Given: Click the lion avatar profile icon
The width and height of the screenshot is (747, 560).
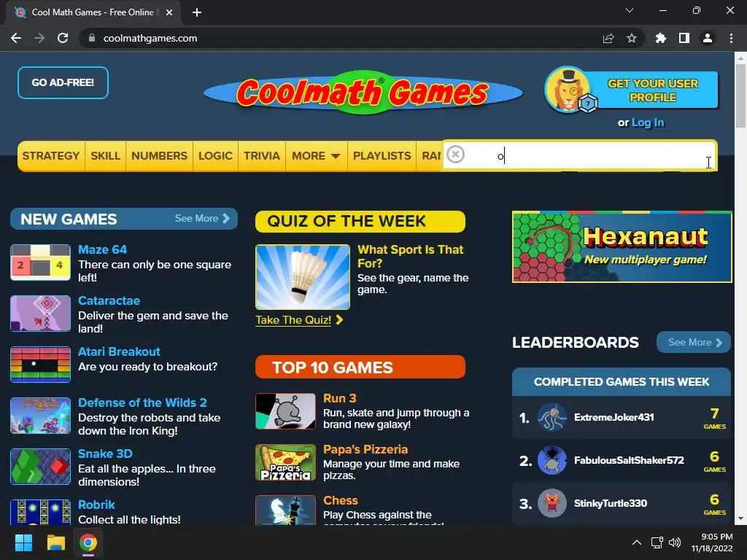Looking at the screenshot, I should tap(568, 90).
